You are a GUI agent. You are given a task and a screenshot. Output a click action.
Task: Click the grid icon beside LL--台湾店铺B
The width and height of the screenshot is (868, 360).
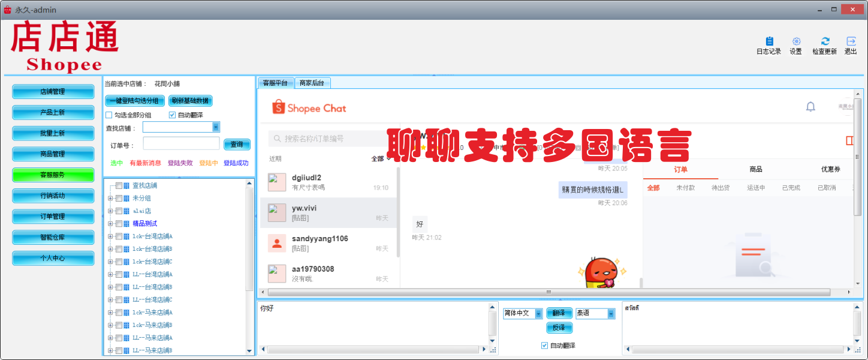pyautogui.click(x=126, y=287)
